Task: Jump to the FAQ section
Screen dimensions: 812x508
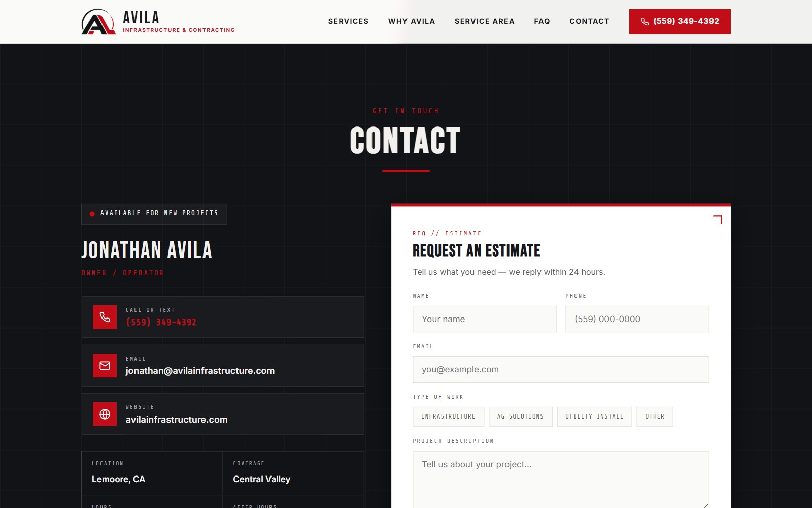Action: point(542,21)
